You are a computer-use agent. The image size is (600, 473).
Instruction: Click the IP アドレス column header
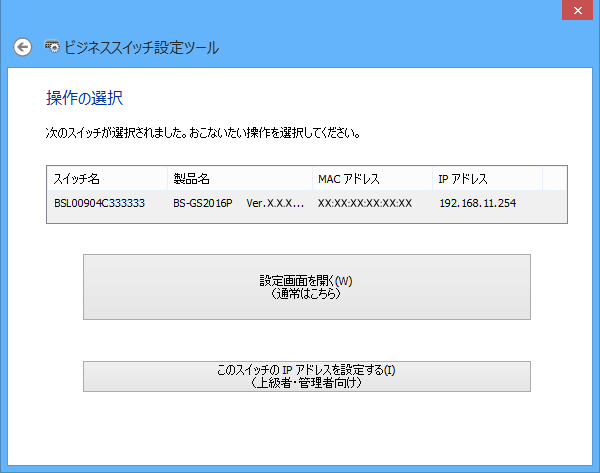(x=488, y=179)
